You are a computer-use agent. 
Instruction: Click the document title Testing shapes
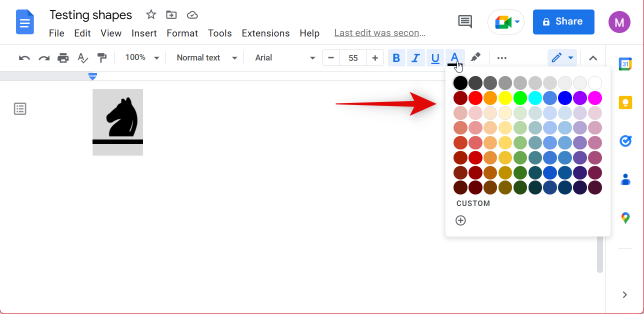[90, 15]
